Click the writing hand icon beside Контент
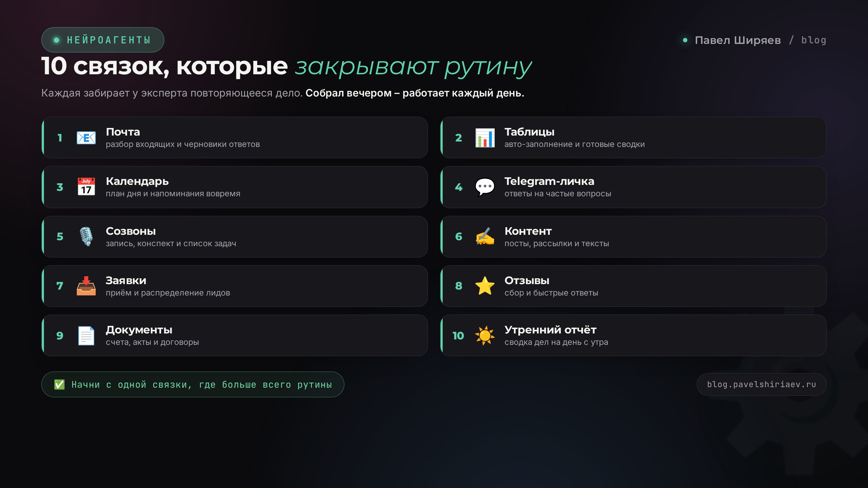Viewport: 868px width, 488px height. tap(485, 236)
